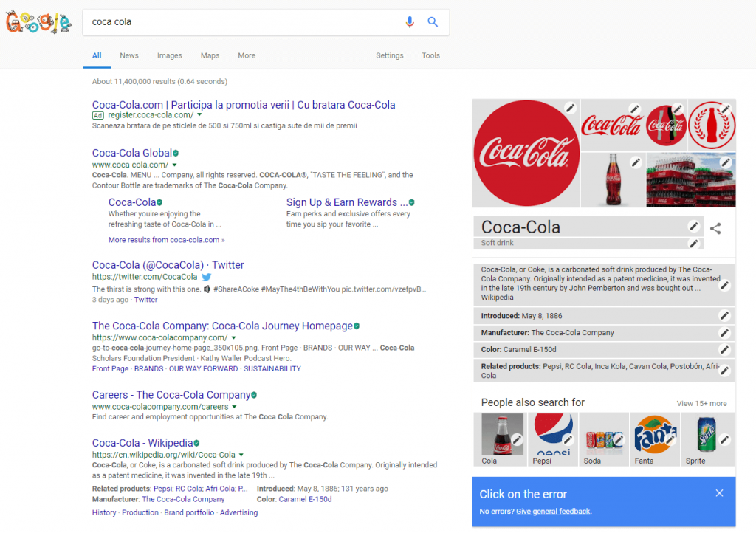Image resolution: width=756 pixels, height=533 pixels.
Task: Click edit pencil on the Color row
Action: pos(724,349)
